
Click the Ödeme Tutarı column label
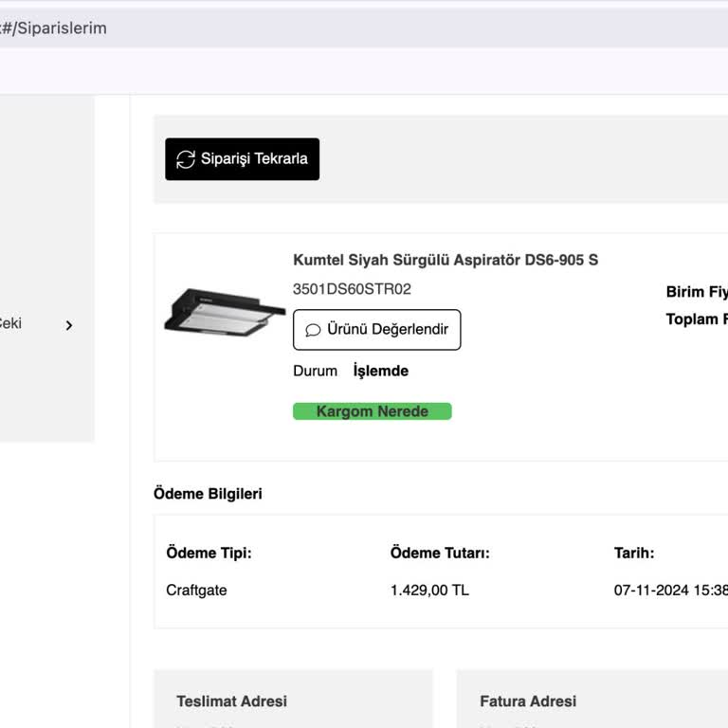coord(440,553)
